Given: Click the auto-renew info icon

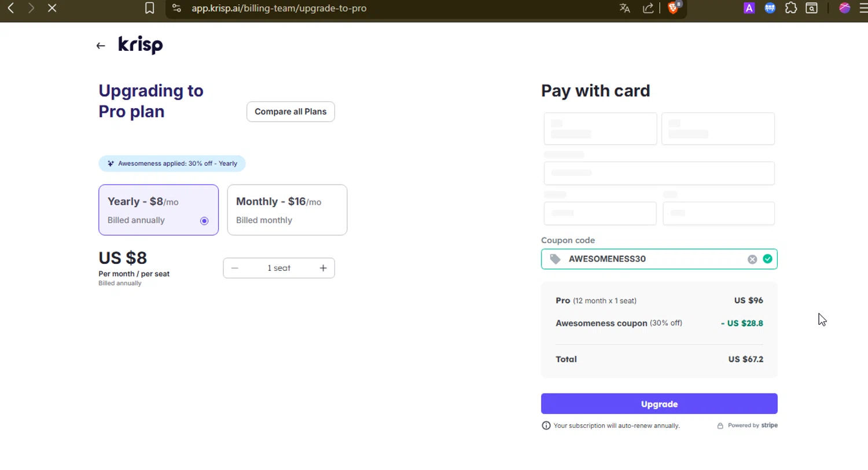Looking at the screenshot, I should (546, 425).
